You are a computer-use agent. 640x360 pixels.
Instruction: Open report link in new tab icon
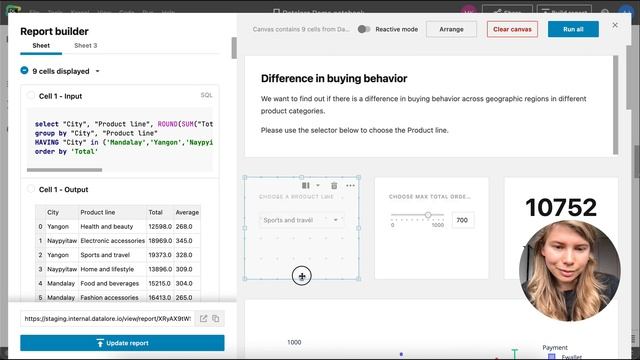[x=203, y=318]
